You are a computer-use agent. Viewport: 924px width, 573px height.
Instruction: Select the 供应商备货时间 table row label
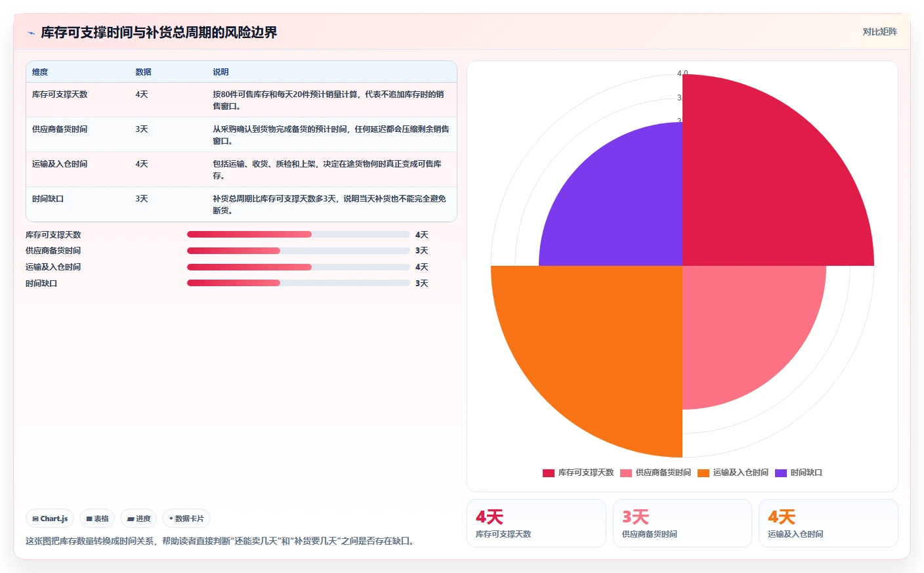(60, 129)
